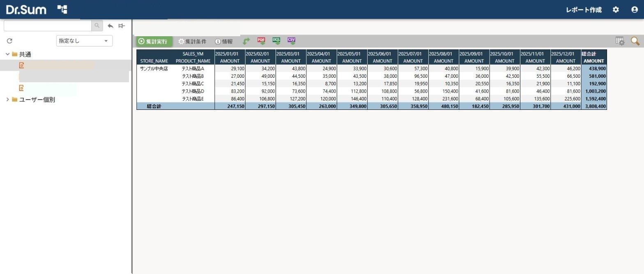Export the report to Excel
The width and height of the screenshot is (644, 274).
276,41
